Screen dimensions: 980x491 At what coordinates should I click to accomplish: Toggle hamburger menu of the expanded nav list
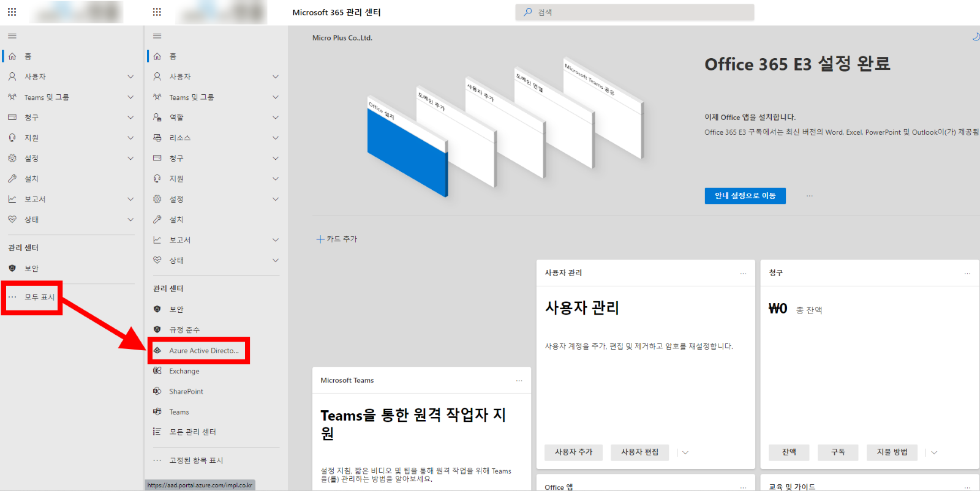pos(157,36)
